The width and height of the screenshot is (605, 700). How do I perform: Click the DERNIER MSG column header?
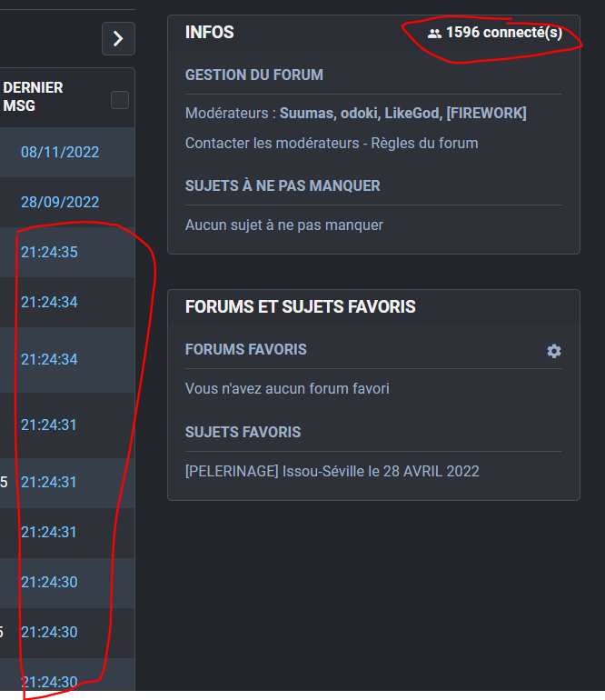pyautogui.click(x=33, y=97)
